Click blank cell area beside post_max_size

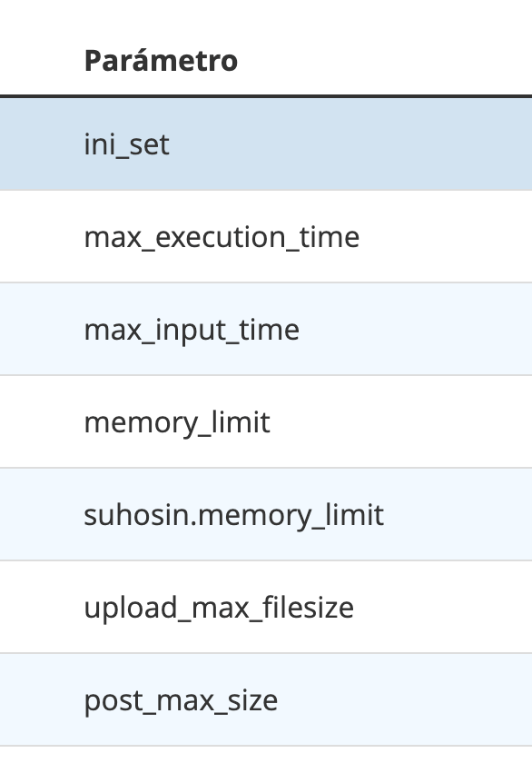click(405, 699)
